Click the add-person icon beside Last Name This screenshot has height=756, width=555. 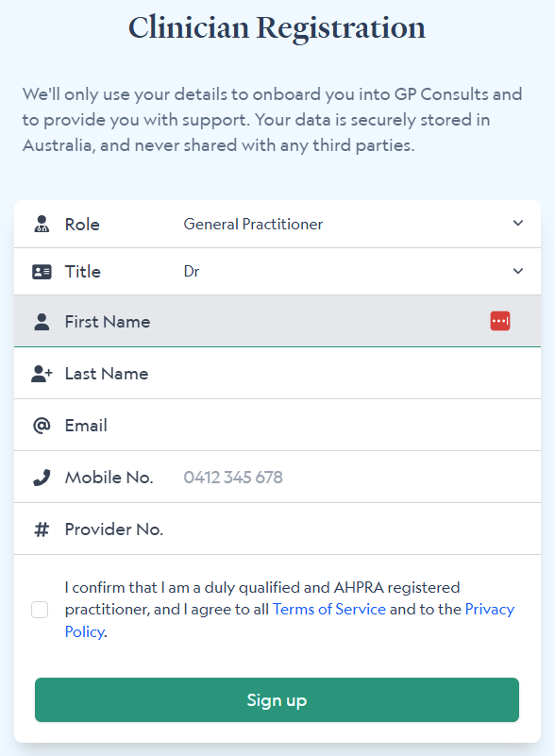[x=42, y=374]
